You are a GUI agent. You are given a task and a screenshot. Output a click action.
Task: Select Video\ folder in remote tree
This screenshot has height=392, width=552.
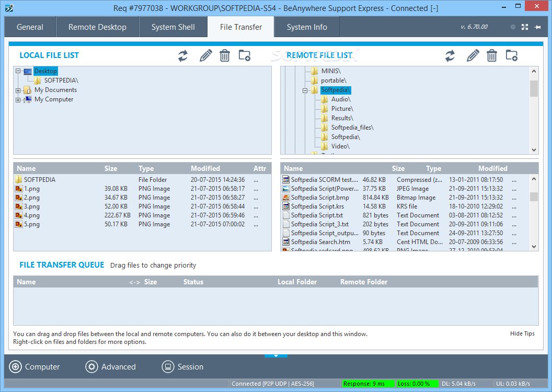pos(340,146)
